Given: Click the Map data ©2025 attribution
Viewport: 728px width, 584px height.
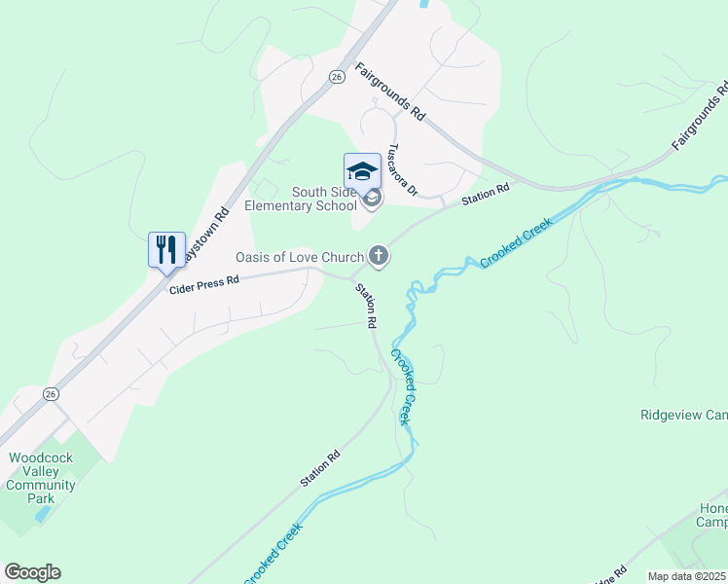Looking at the screenshot, I should click(x=687, y=576).
